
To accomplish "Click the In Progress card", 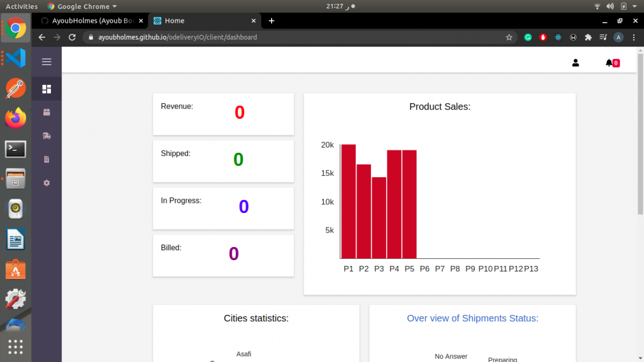I will (223, 209).
